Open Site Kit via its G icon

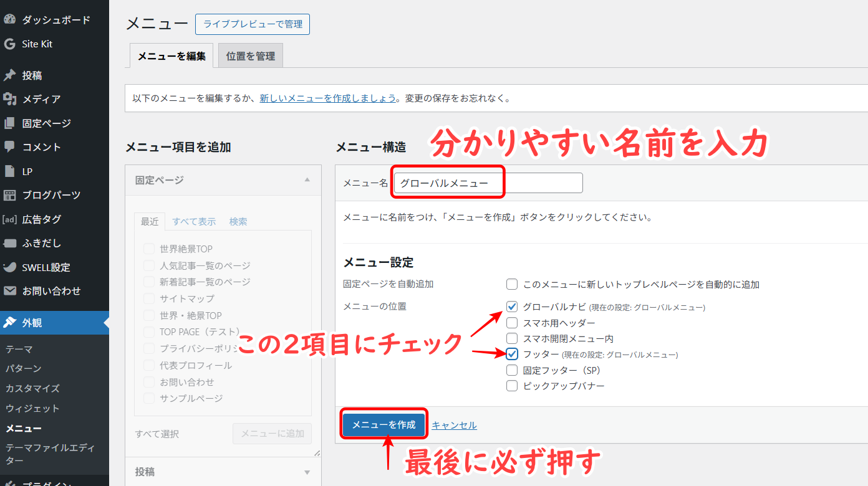click(x=9, y=44)
